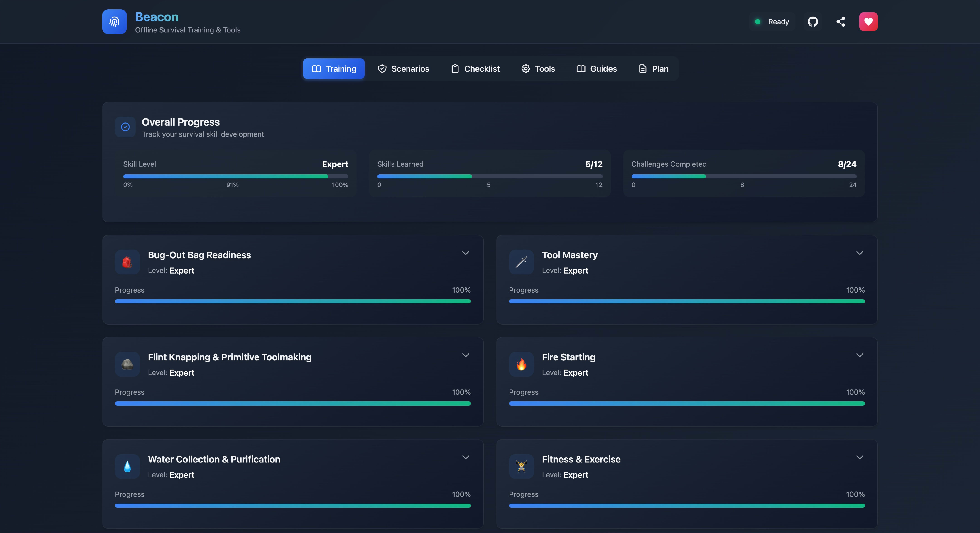Expand the Bug-Out Bag Readiness card
This screenshot has height=533, width=980.
click(465, 253)
